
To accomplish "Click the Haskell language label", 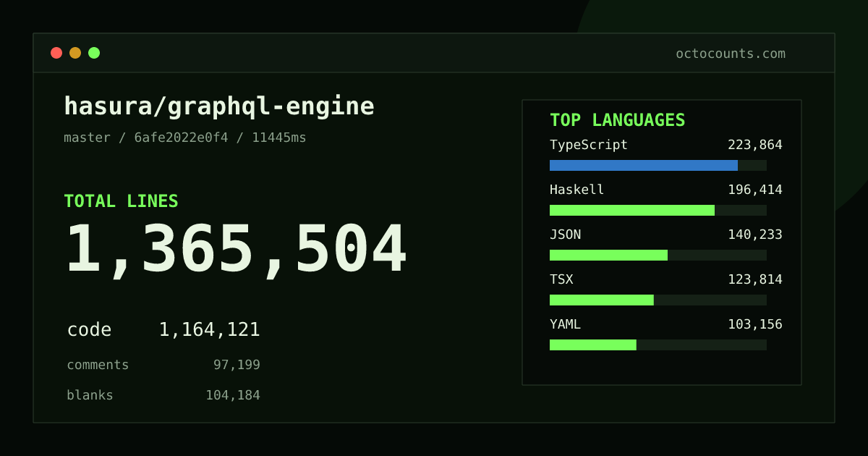I will click(577, 190).
